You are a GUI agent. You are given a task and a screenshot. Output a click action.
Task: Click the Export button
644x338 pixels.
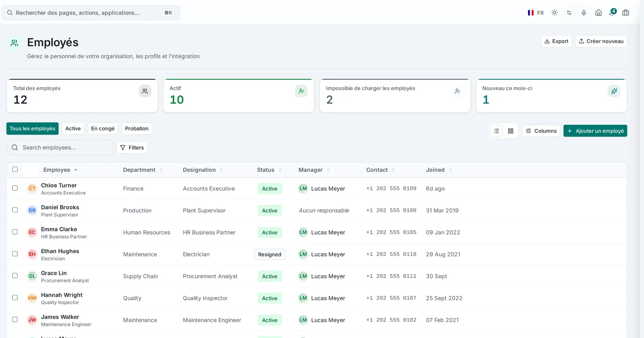coord(556,41)
